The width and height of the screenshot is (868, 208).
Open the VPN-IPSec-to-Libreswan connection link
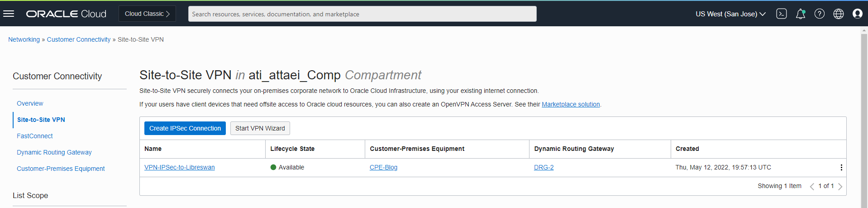(179, 167)
